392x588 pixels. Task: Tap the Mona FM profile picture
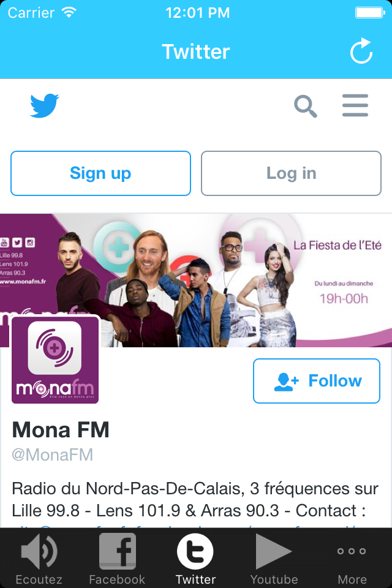55,360
